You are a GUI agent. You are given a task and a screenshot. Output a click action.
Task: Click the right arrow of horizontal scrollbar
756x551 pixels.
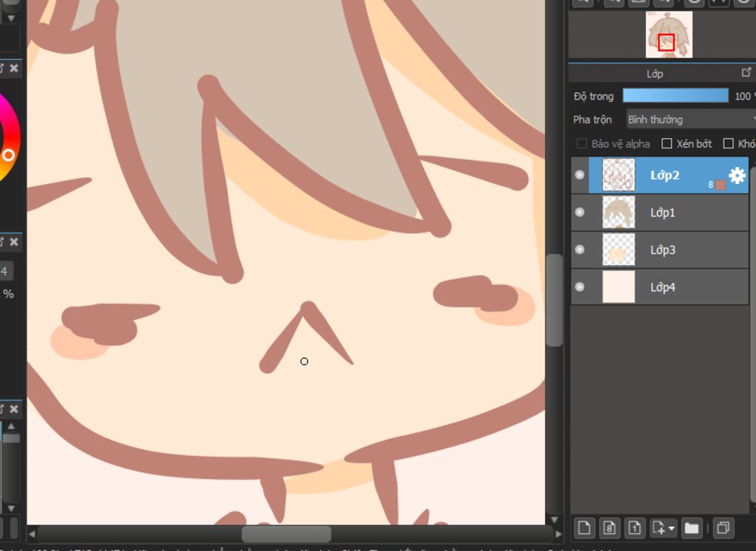click(x=558, y=534)
